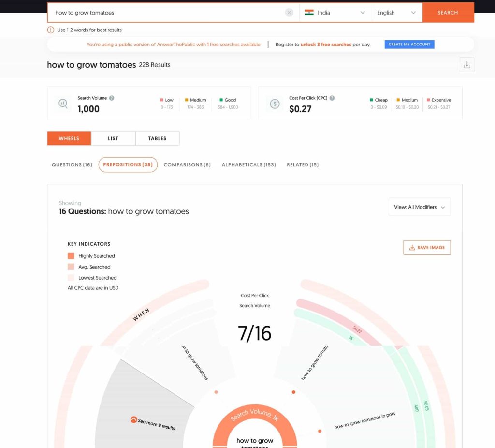The image size is (495, 448).
Task: Click the Search Volume Medium 174 - 383 legend
Action: click(x=195, y=104)
